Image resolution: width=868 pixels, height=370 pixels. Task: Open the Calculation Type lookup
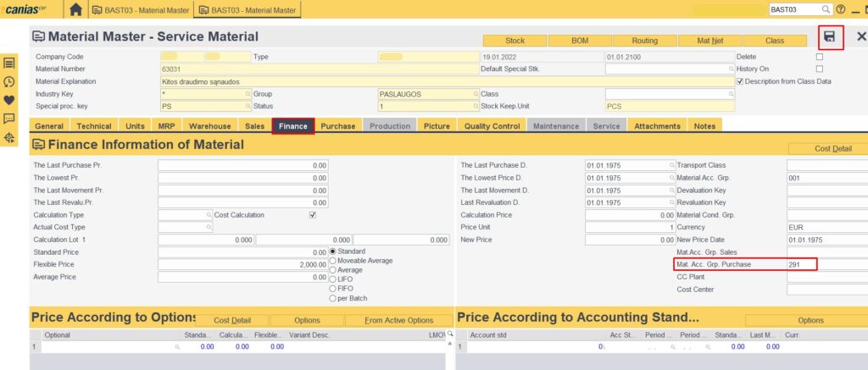click(x=209, y=215)
